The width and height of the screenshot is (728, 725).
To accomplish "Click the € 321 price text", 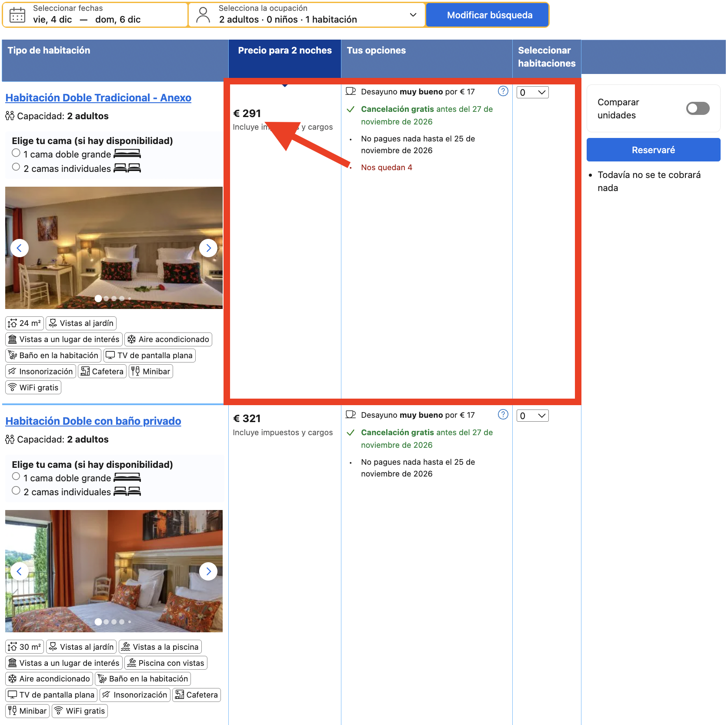I will coord(247,419).
